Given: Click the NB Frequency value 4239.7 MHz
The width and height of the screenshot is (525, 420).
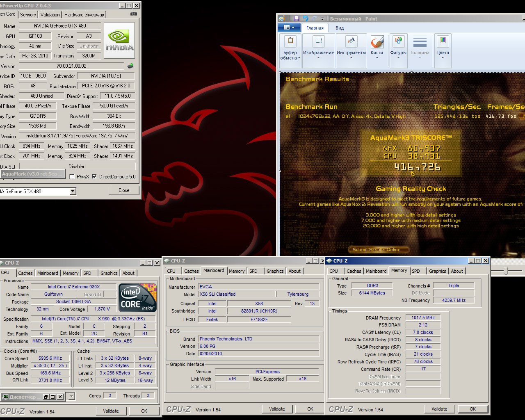Looking at the screenshot, I should (454, 300).
